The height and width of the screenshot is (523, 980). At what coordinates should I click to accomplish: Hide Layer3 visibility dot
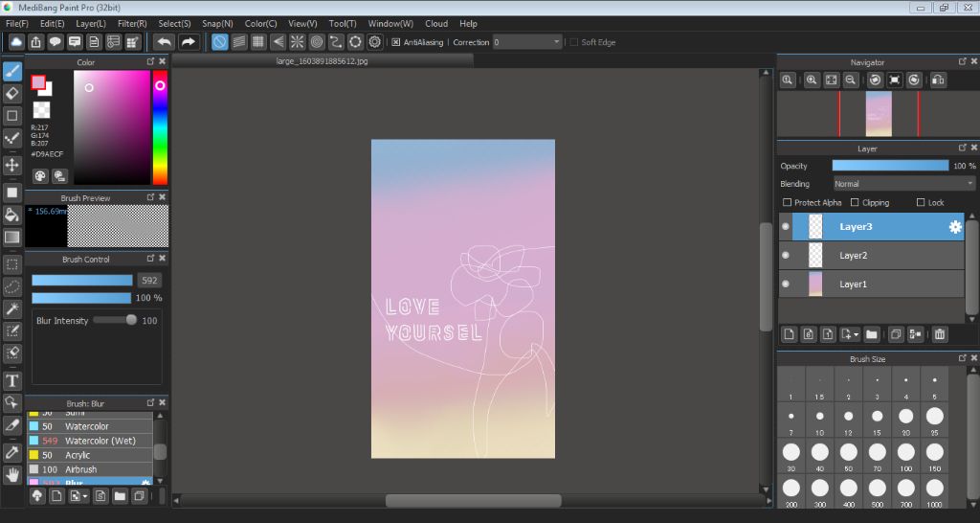click(786, 226)
